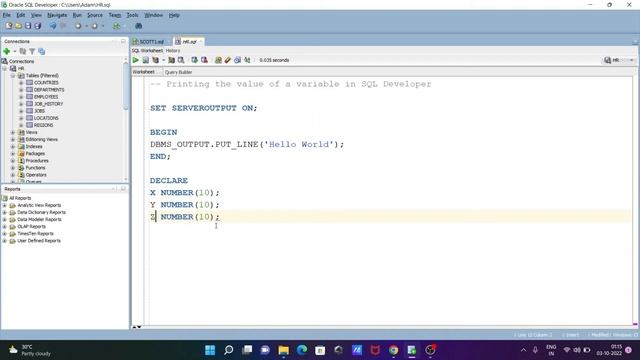Expand the Views node
This screenshot has height=360, width=640.
(x=13, y=132)
